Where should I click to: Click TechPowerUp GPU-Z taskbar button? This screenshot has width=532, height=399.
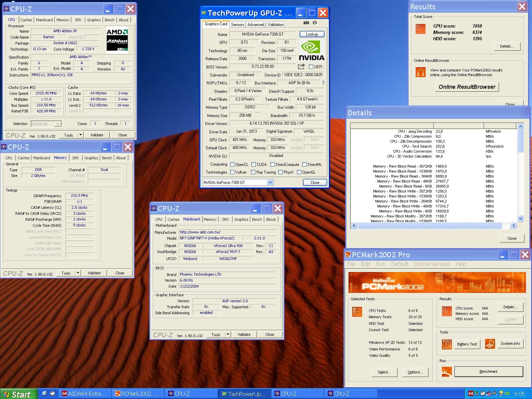(x=244, y=394)
